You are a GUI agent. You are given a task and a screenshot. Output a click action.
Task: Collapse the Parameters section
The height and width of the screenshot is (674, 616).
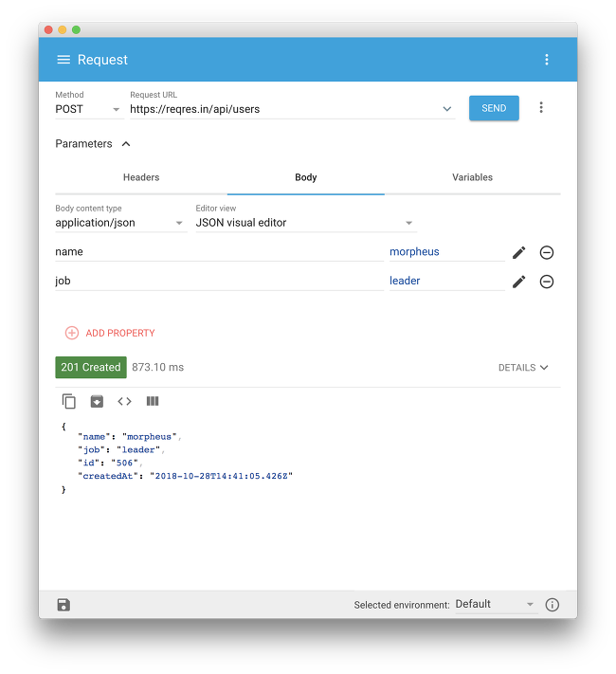(125, 143)
